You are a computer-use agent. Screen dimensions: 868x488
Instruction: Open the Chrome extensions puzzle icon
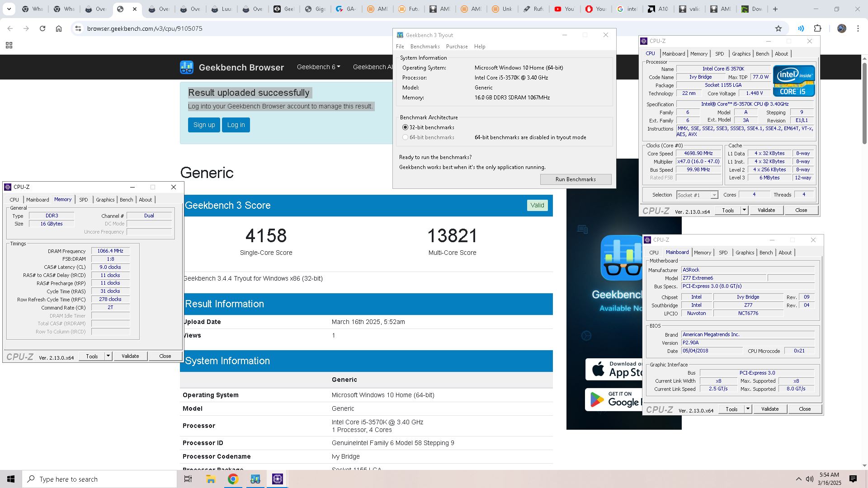(x=817, y=28)
